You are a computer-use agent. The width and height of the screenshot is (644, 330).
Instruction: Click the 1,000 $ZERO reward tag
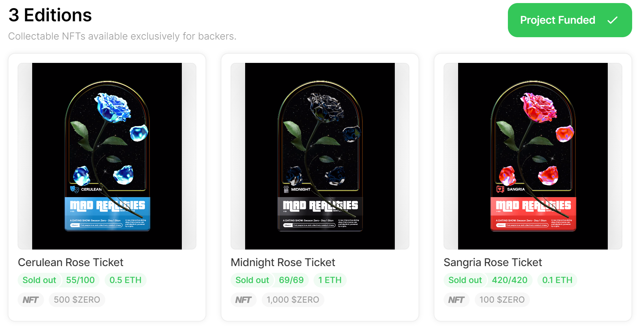point(293,300)
